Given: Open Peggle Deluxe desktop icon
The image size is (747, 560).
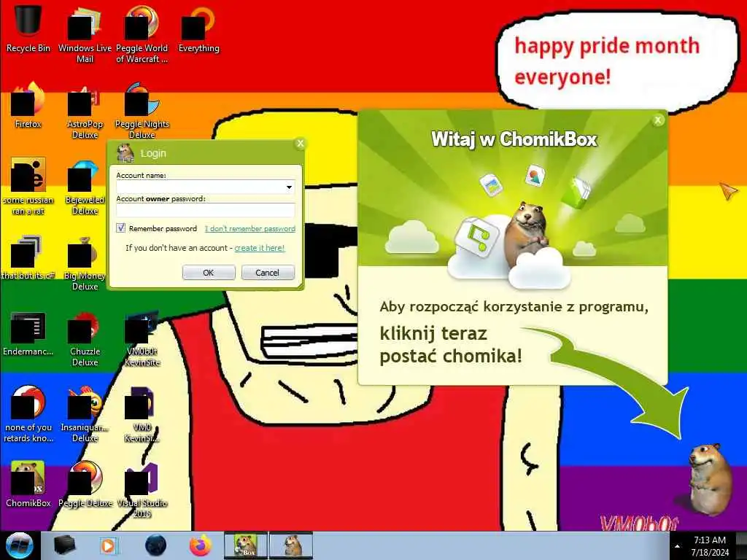Looking at the screenshot, I should click(85, 483).
